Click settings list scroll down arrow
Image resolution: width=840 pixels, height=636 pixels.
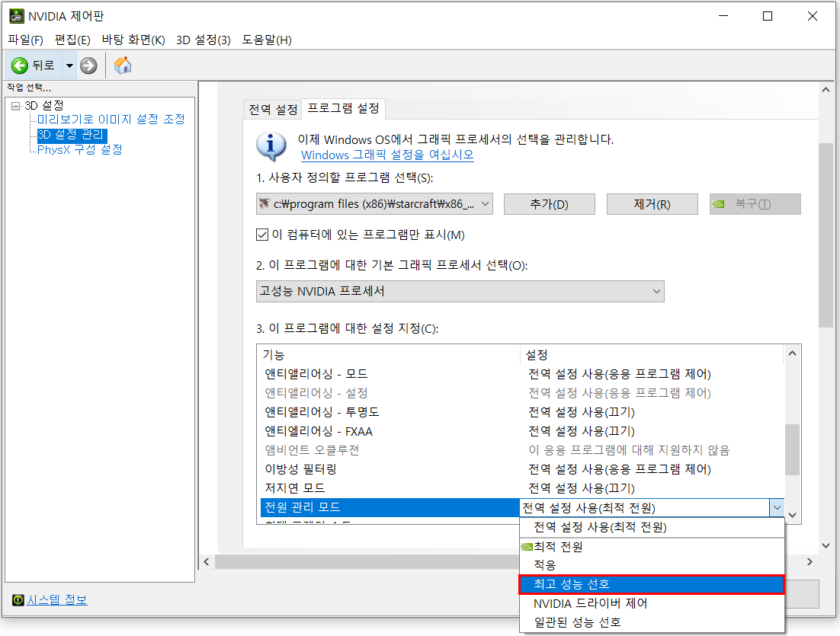792,515
